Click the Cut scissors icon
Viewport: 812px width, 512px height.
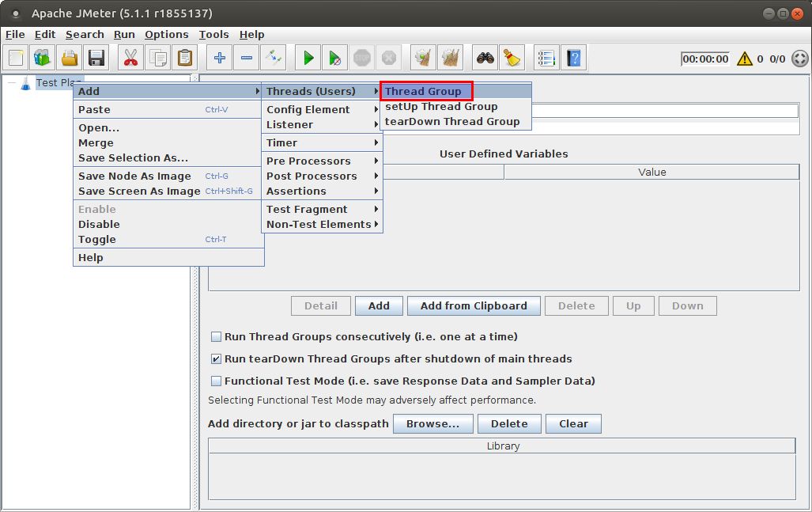[x=130, y=58]
